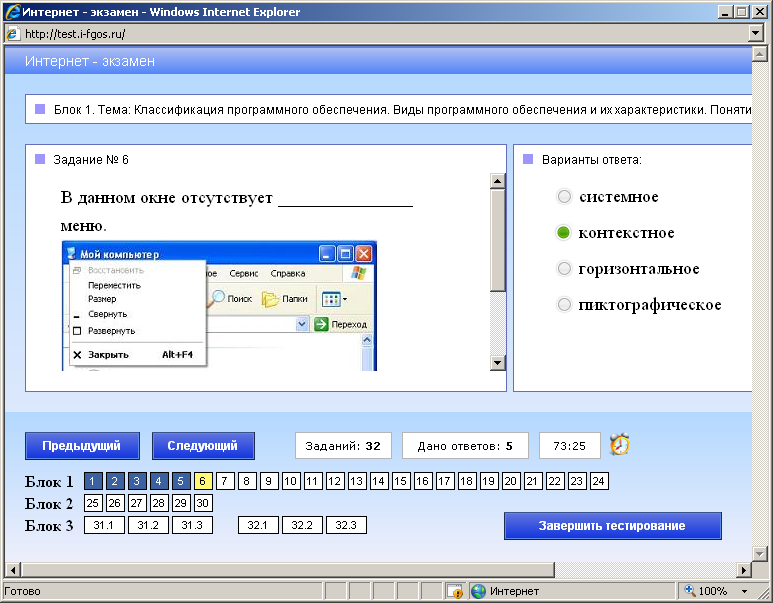Click the page icon beside the URL
Viewport: 773px width, 603px height.
[12, 34]
